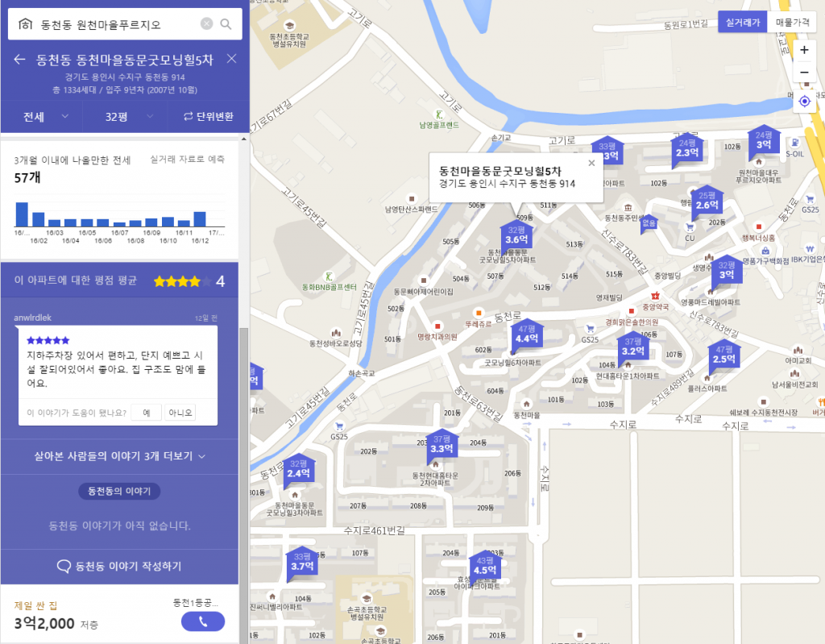The image size is (825, 644).
Task: Click the 4-star average rating stars
Action: click(183, 281)
